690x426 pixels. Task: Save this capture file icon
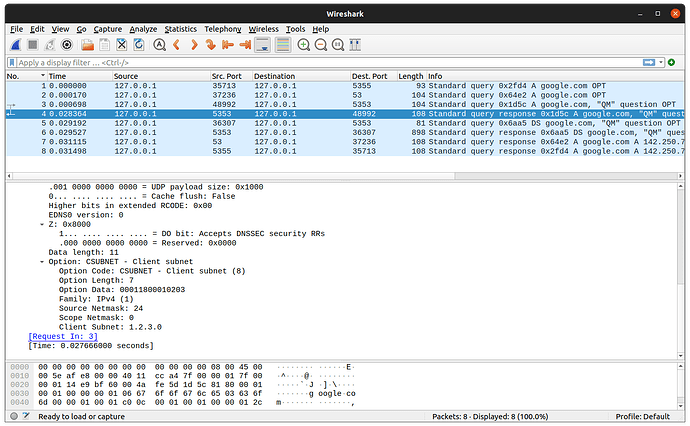[104, 45]
